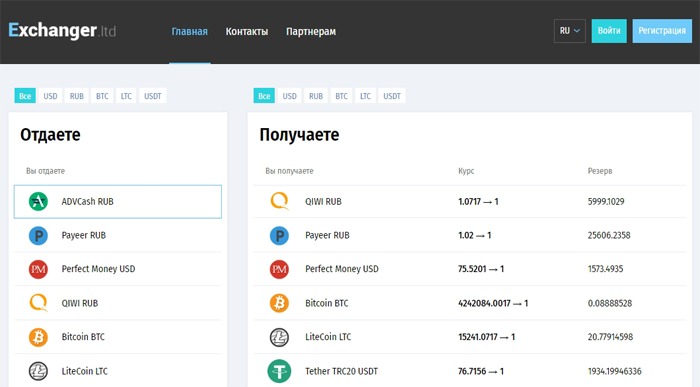Select Perfect Money USD label in Отдаете
700x387 pixels.
(x=98, y=269)
